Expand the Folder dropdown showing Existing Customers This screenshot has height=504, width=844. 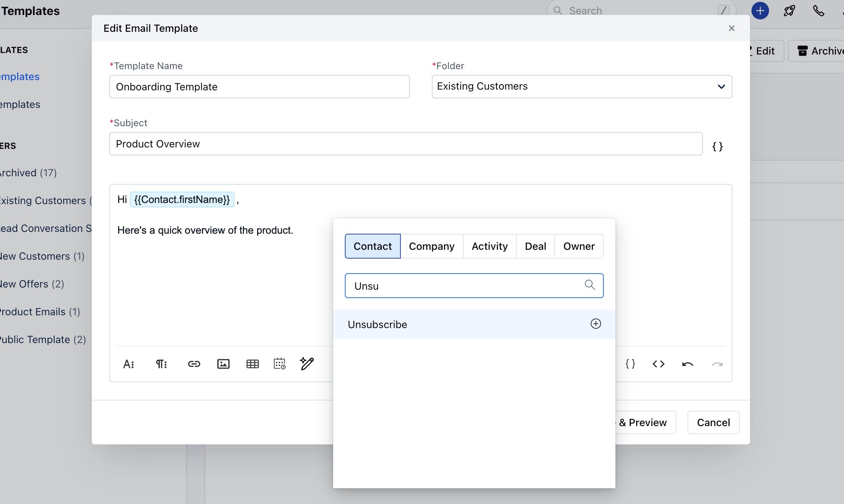(x=581, y=87)
